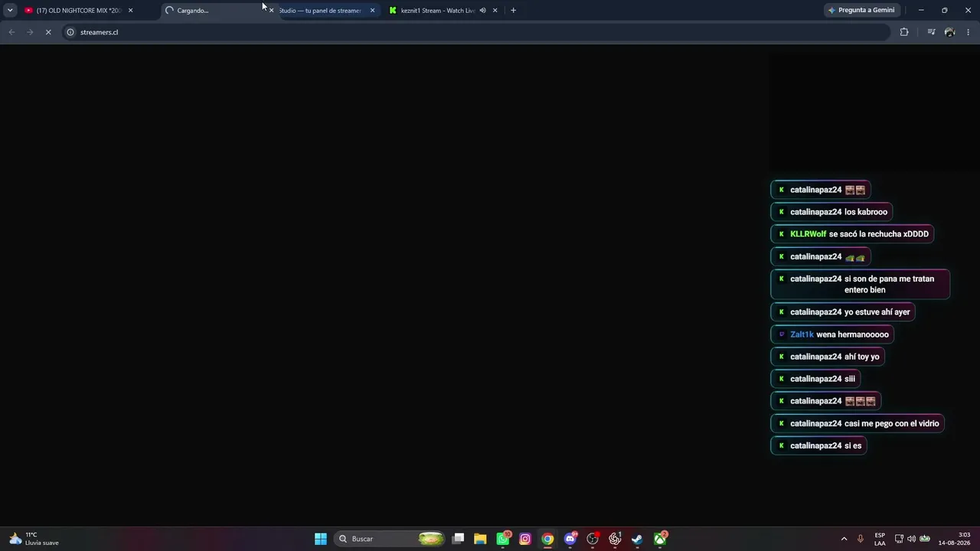The image size is (980, 551).
Task: Click Zalt1k username in chat
Action: click(x=802, y=334)
